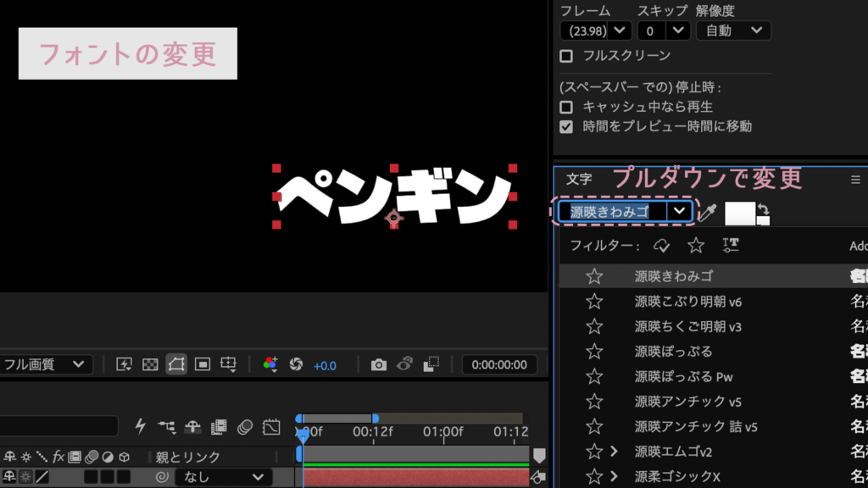Click the 3D layer cube column icon
The height and width of the screenshot is (488, 868).
pyautogui.click(x=124, y=457)
